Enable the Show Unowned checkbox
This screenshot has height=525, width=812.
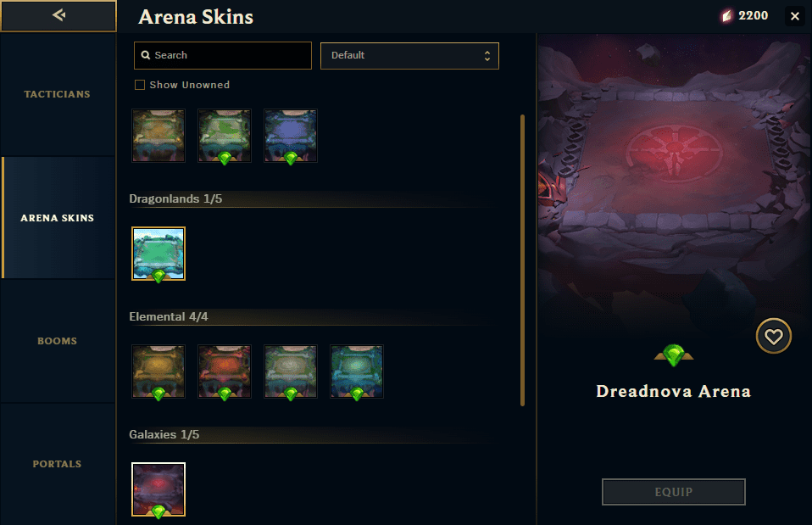[140, 85]
